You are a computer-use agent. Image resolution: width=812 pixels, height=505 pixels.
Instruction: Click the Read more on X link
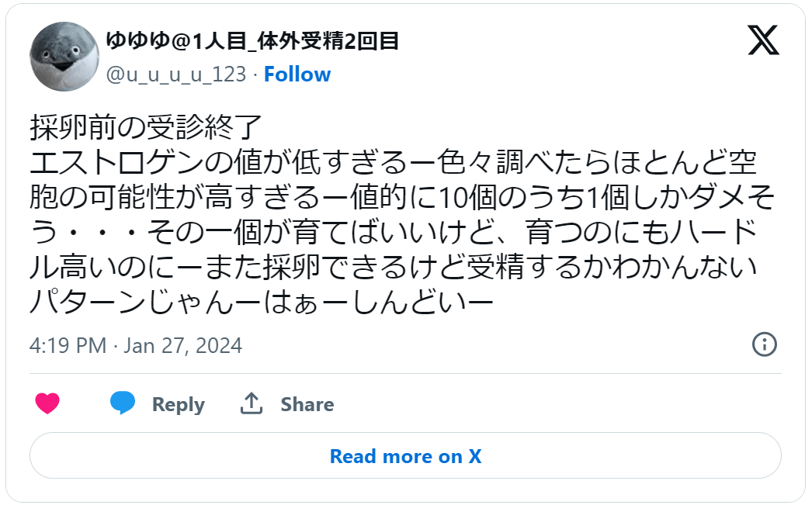click(405, 456)
